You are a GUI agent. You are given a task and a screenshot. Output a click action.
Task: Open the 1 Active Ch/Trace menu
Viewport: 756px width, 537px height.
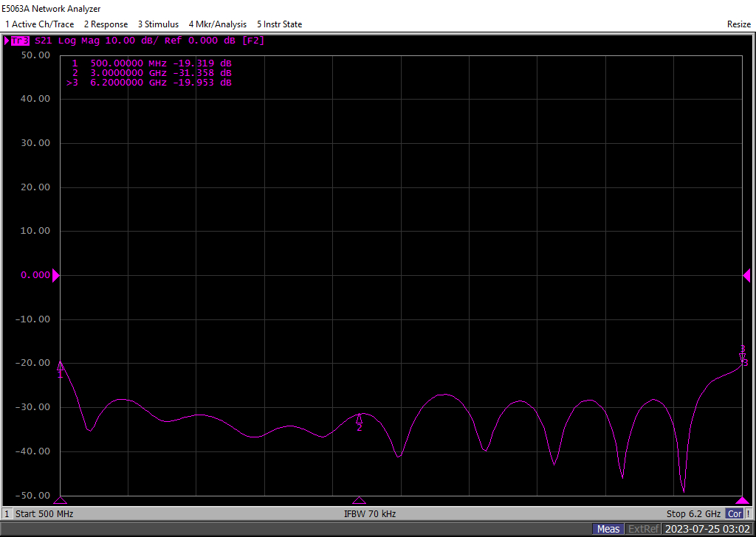(x=39, y=24)
